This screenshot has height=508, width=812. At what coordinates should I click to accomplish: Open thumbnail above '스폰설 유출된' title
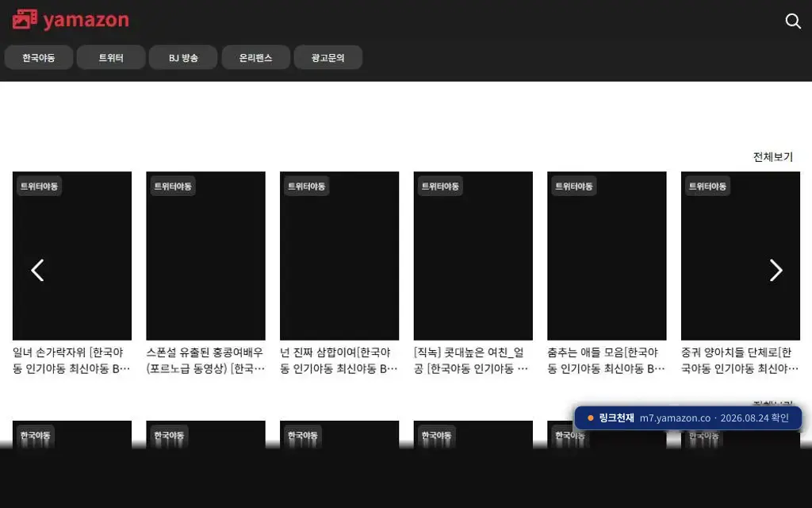click(205, 256)
